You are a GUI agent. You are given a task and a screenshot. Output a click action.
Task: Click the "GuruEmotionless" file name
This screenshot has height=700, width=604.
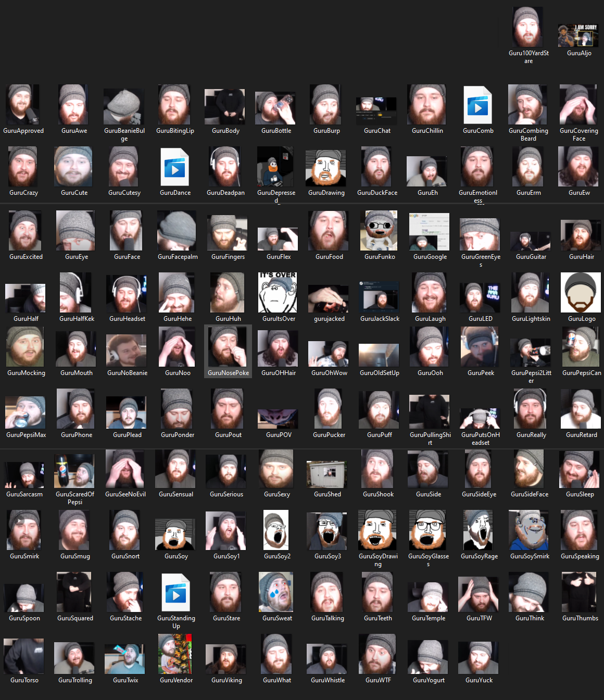pos(477,197)
